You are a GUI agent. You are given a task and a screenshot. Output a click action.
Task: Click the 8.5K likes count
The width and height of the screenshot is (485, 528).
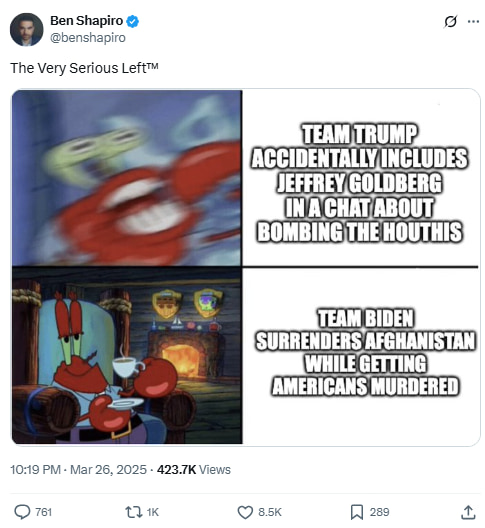tap(270, 512)
